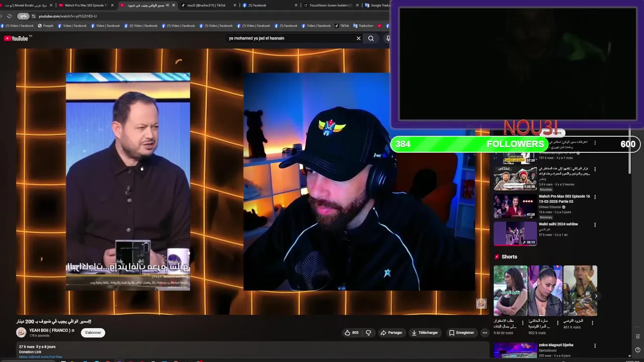Open options menu for zokra Magouri Djerba video
This screenshot has width=644, height=362.
click(x=595, y=346)
